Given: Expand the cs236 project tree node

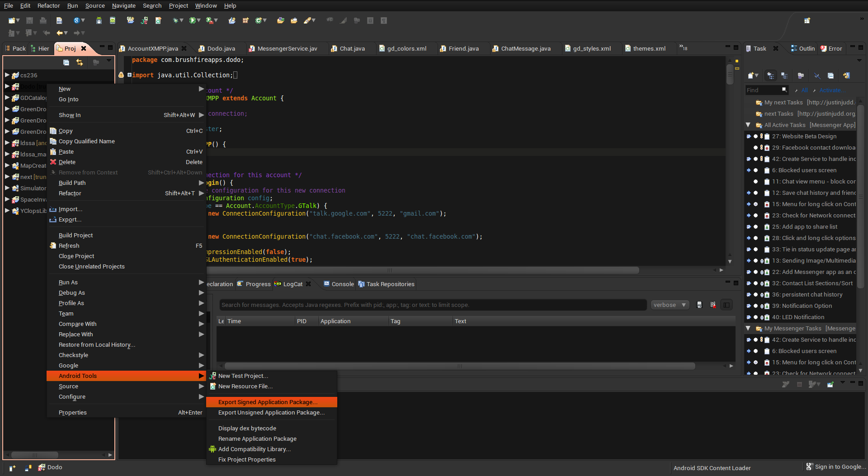Looking at the screenshot, I should [x=7, y=75].
